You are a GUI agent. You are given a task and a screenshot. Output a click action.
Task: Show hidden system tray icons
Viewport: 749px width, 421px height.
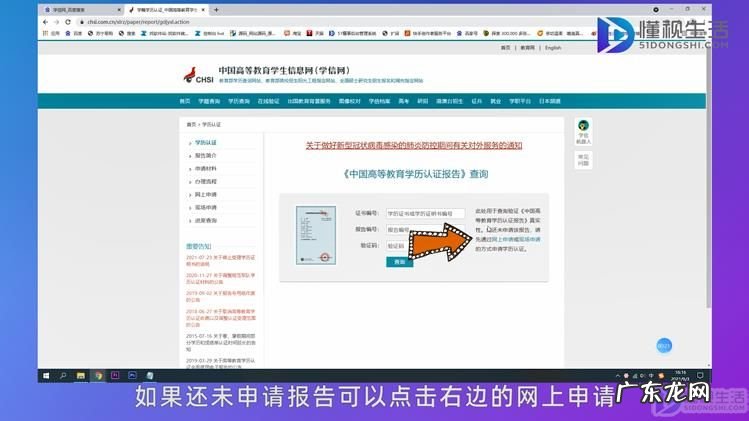click(617, 376)
